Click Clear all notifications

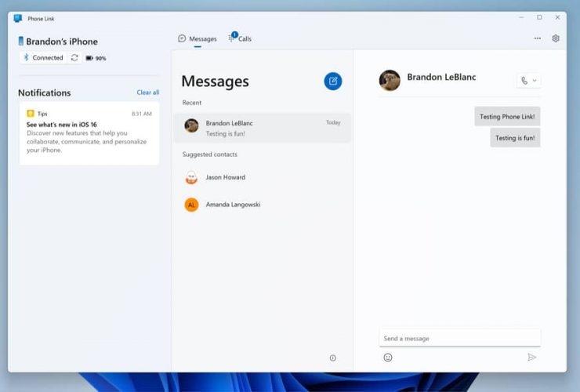coord(147,93)
